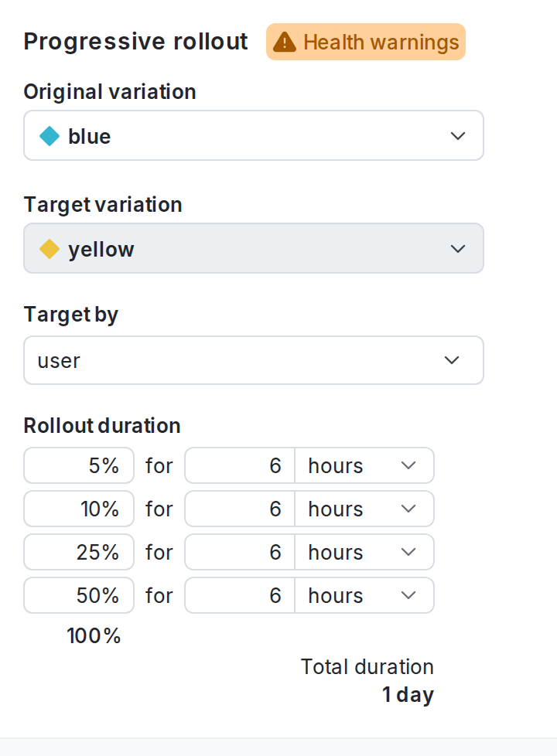
Task: Open the Target by dropdown showing user
Action: tap(254, 360)
